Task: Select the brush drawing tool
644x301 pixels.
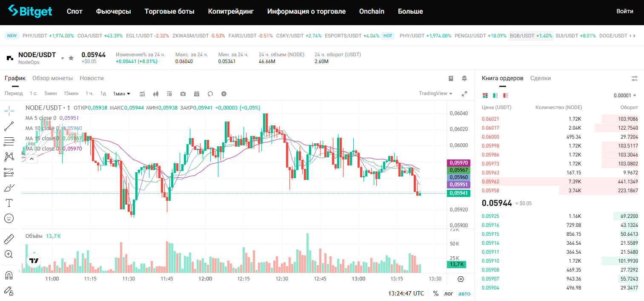Action: [9, 187]
